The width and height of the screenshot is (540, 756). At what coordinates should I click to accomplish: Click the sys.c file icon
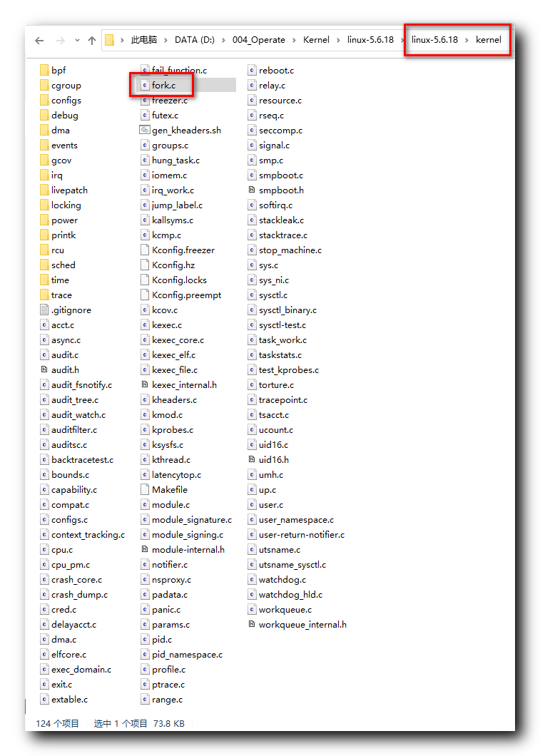(x=252, y=265)
